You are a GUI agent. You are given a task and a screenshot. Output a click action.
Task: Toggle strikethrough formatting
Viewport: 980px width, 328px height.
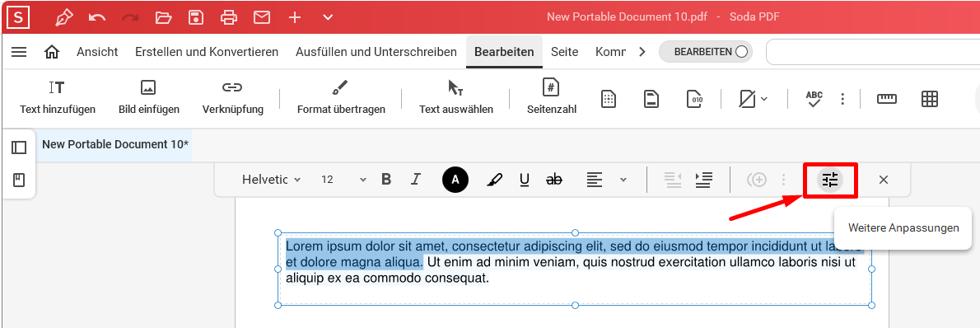click(x=553, y=180)
